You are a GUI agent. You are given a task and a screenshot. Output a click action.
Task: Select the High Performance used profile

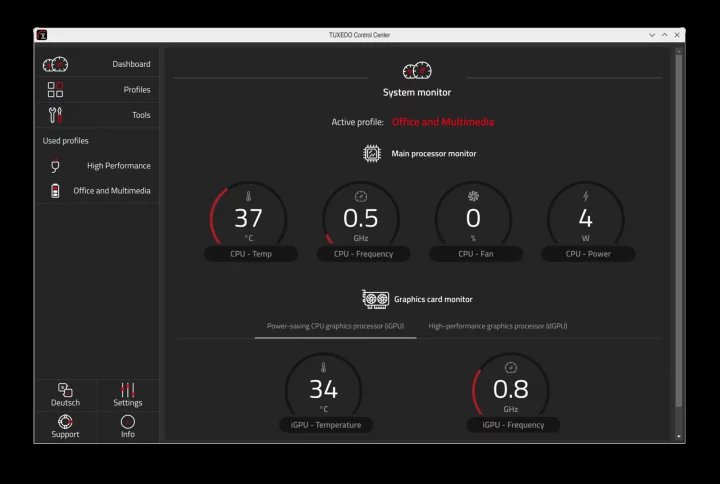[97, 166]
